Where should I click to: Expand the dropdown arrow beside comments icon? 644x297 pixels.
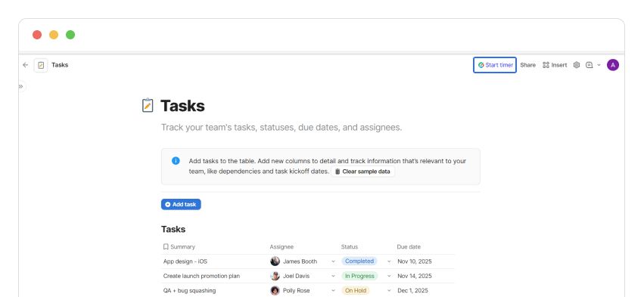pyautogui.click(x=599, y=65)
